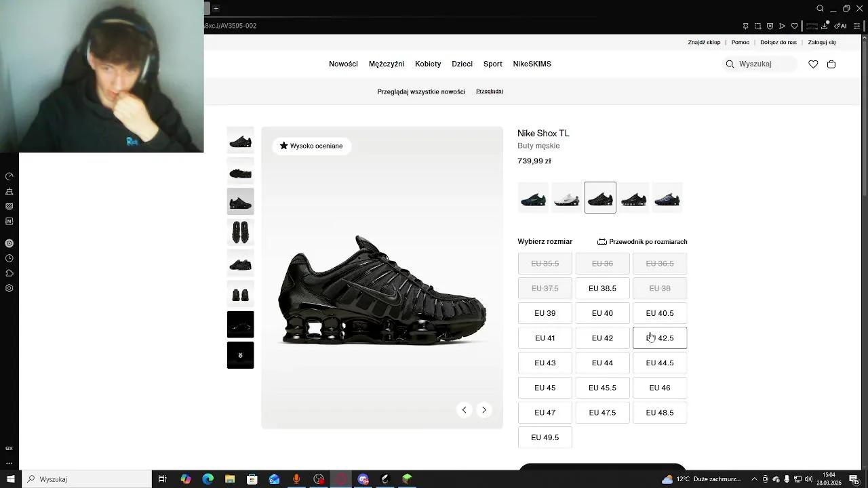
Task: Click the pin icon in browser toolbar
Action: tap(746, 26)
